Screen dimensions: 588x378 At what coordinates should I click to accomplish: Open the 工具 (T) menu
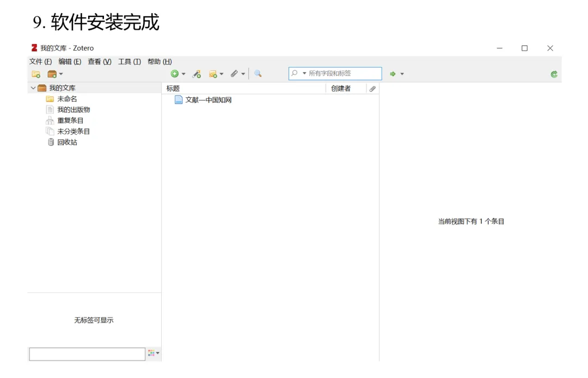coord(130,61)
